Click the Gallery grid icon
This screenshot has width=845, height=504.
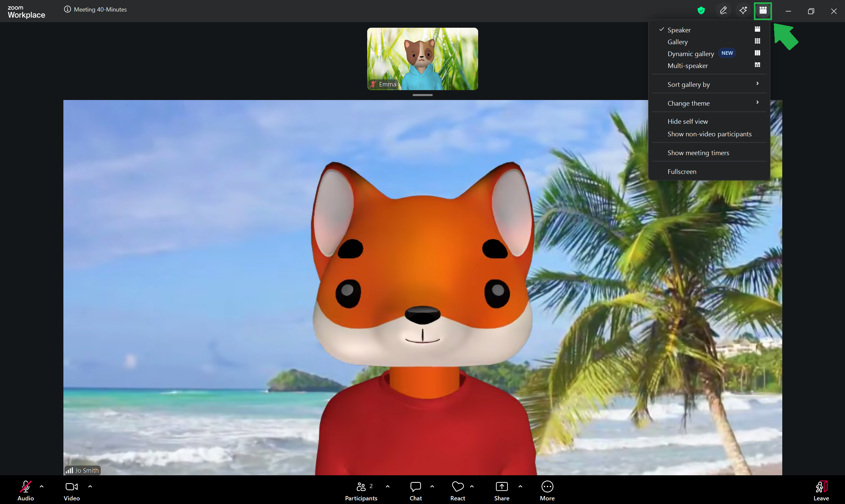pos(757,41)
